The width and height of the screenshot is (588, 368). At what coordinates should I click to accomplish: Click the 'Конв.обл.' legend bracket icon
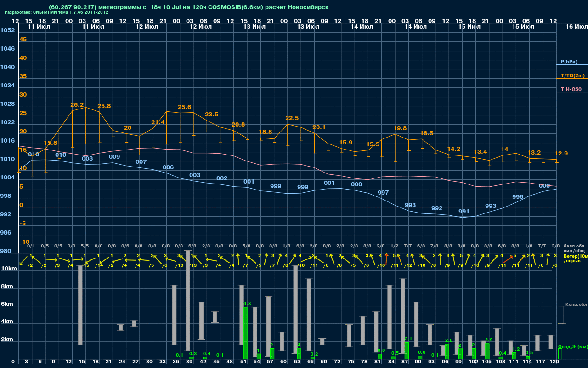561,315
